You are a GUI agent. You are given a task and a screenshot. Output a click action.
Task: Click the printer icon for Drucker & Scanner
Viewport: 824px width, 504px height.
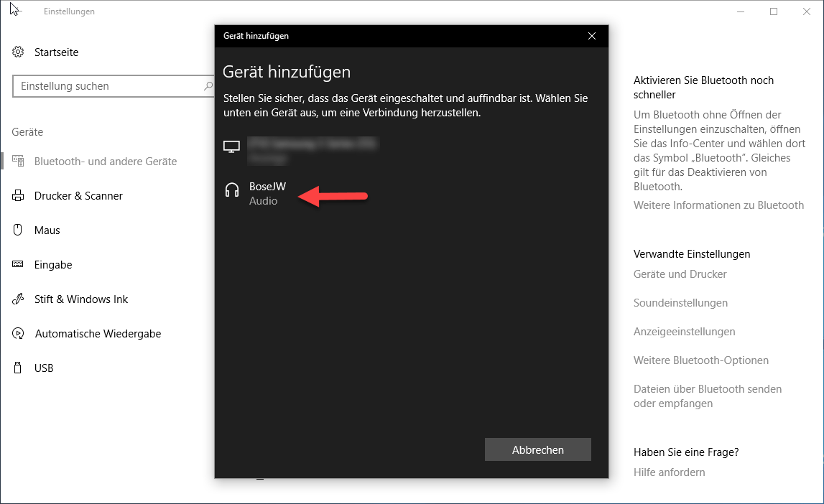pyautogui.click(x=19, y=196)
